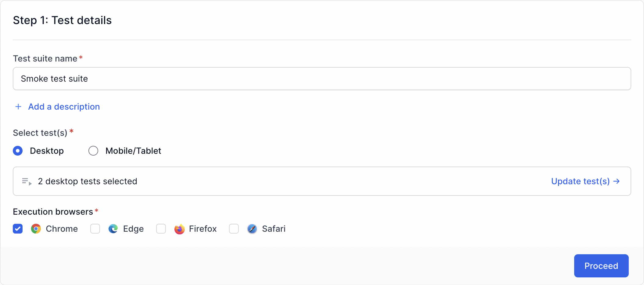Check the Safari browser checkbox
The width and height of the screenshot is (644, 285).
(234, 229)
